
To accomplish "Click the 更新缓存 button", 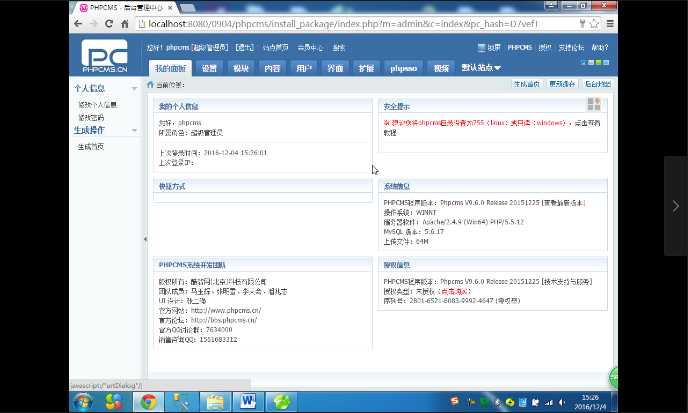I will click(562, 84).
